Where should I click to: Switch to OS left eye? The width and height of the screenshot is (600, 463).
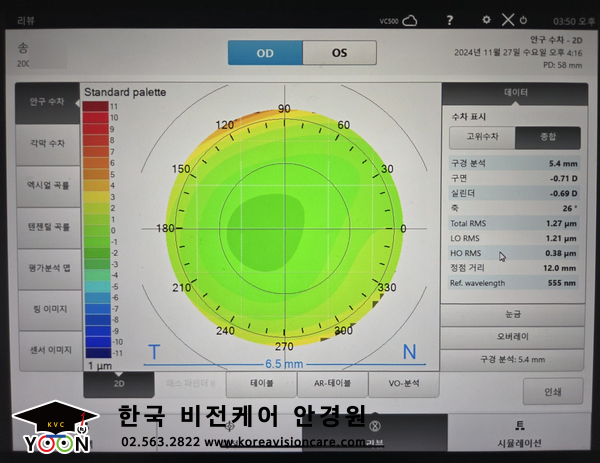click(339, 53)
